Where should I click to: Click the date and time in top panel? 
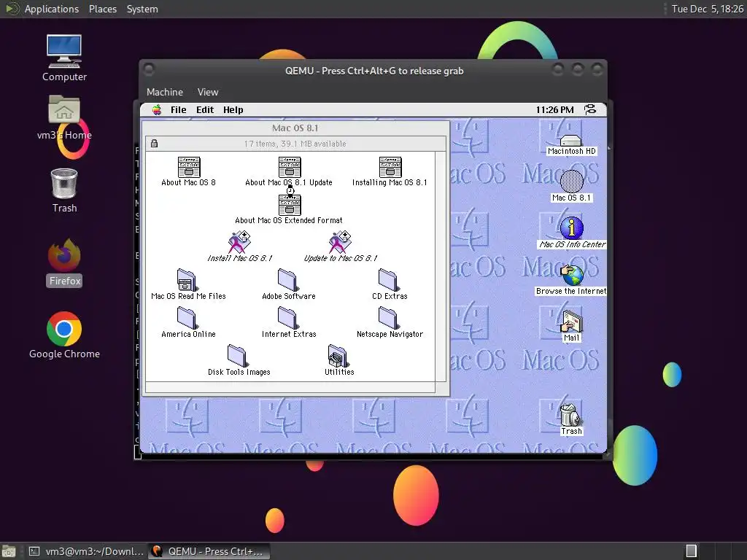click(707, 9)
